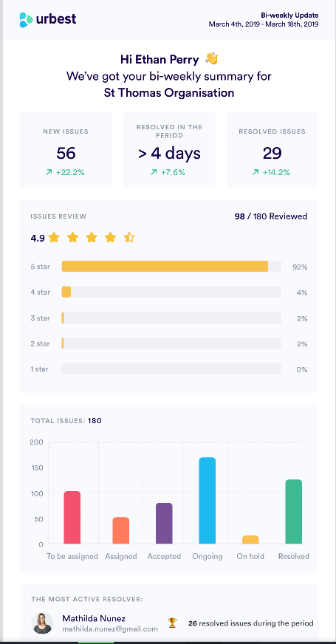Click the red To be assigned bar

coord(72,518)
